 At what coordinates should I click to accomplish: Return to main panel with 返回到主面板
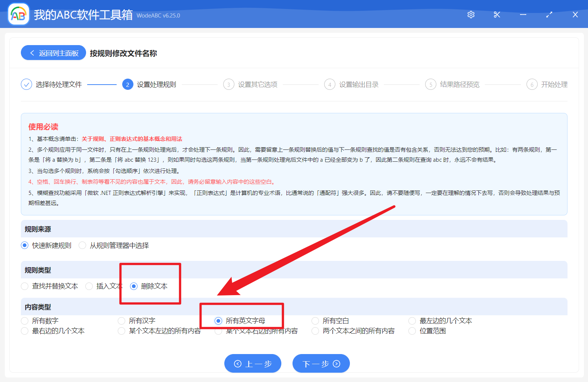click(x=54, y=53)
